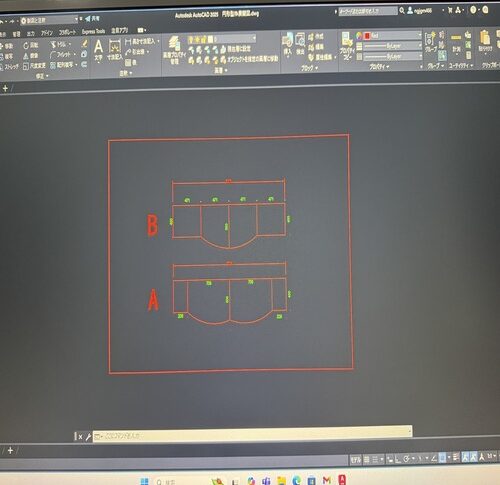Select the Move (移動) tool
This screenshot has width=500, height=485.
7,46
